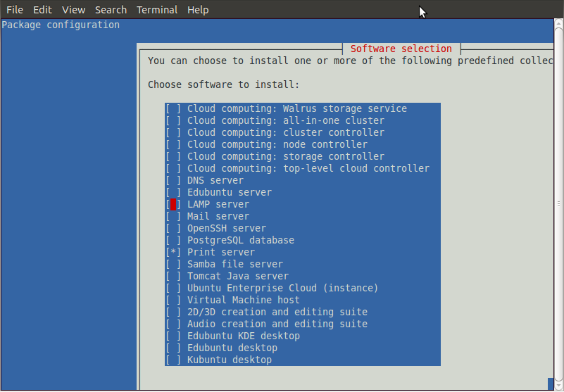Open the Help menu

click(x=198, y=10)
